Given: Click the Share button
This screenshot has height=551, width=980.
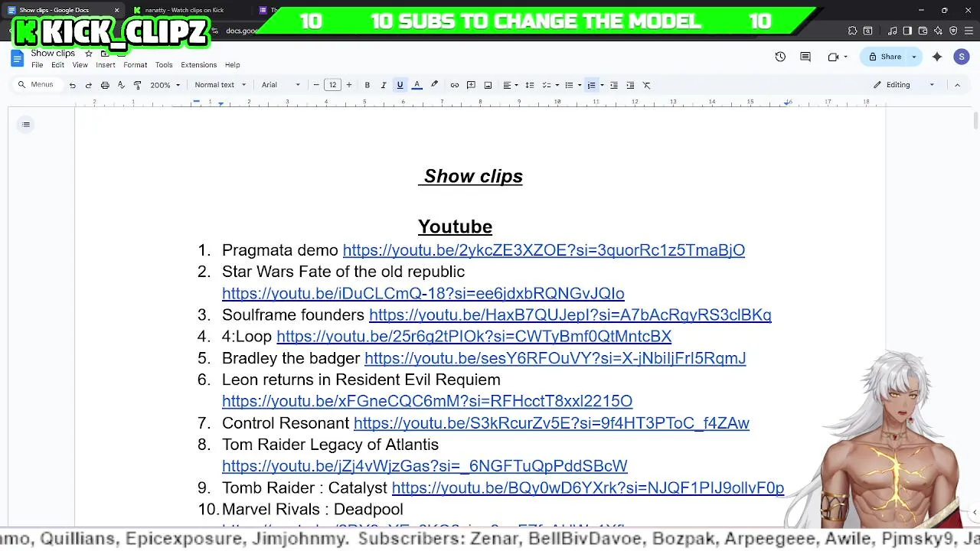Looking at the screenshot, I should click(885, 57).
